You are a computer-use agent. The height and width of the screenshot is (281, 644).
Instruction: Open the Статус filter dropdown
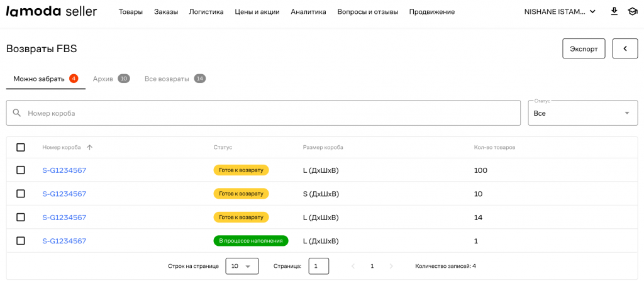click(582, 113)
